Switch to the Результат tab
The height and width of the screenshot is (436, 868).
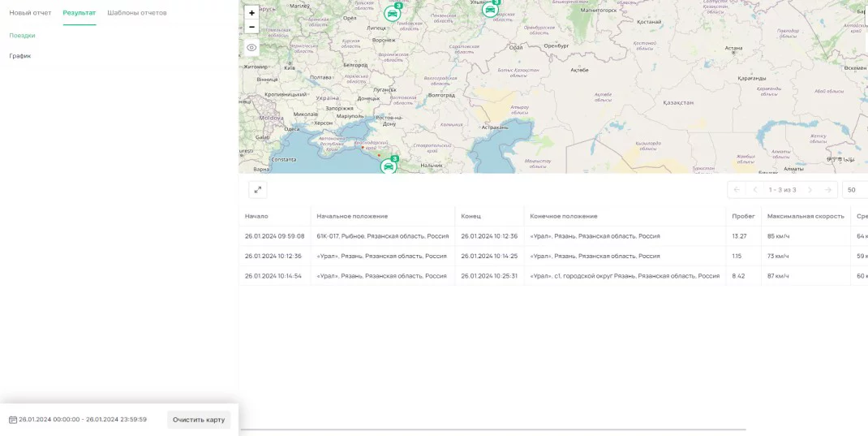pyautogui.click(x=79, y=13)
